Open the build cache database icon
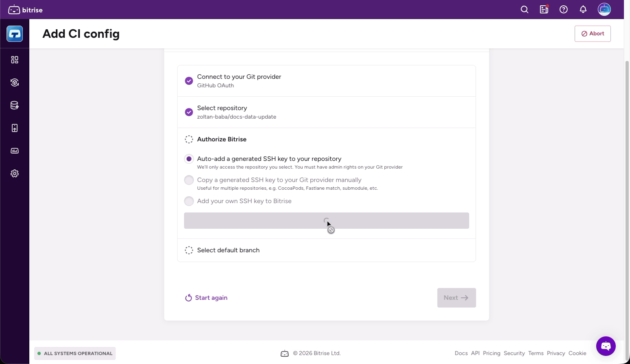The width and height of the screenshot is (630, 364). pyautogui.click(x=15, y=105)
